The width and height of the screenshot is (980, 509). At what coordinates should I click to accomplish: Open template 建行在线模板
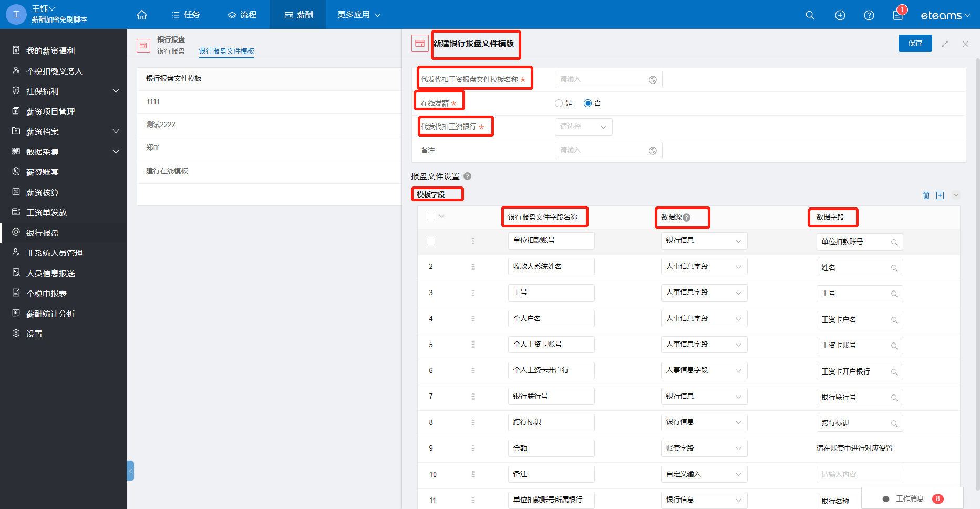tap(167, 171)
